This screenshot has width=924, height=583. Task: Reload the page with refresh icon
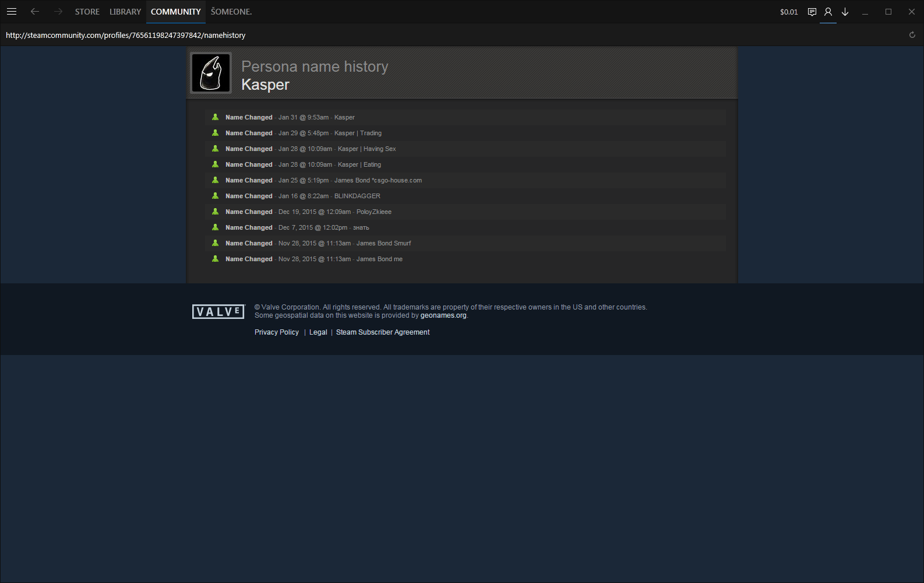pos(912,35)
